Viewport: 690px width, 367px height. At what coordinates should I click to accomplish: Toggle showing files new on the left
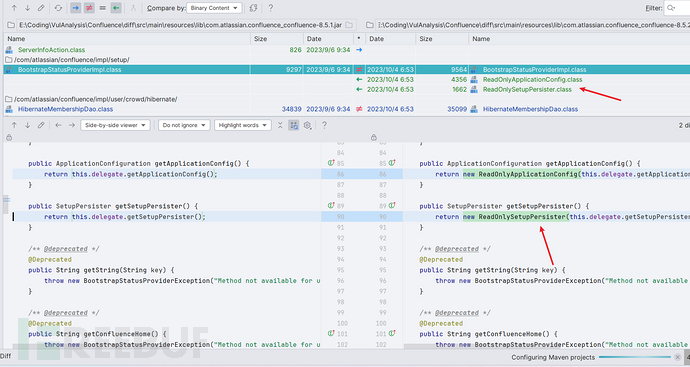[76, 8]
